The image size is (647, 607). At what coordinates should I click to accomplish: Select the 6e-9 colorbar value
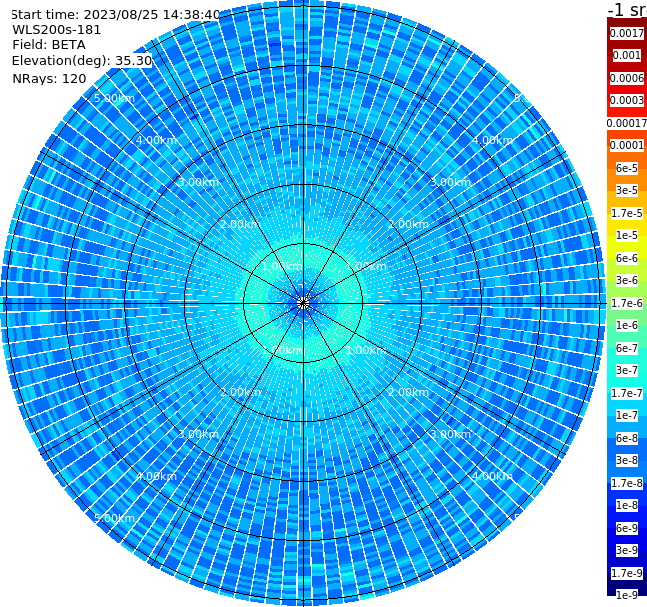click(627, 528)
